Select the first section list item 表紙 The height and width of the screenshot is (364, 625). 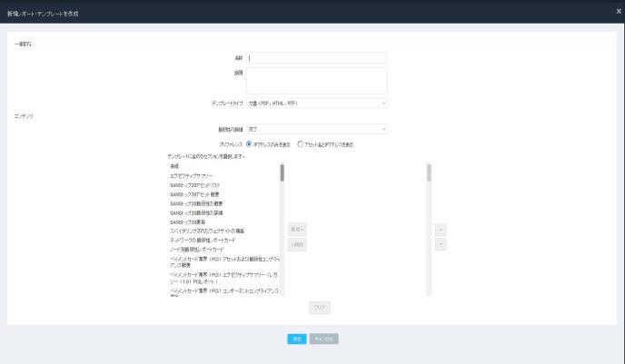pos(174,166)
